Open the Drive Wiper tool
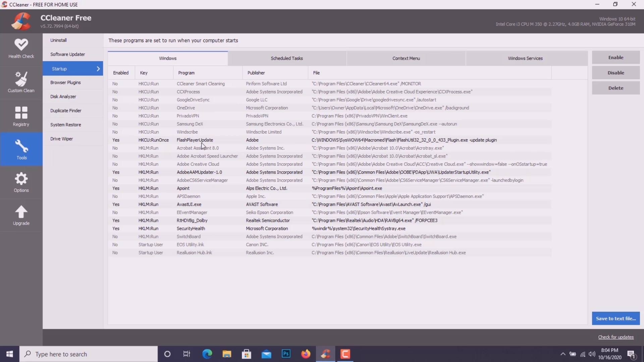644x362 pixels. (x=73, y=139)
